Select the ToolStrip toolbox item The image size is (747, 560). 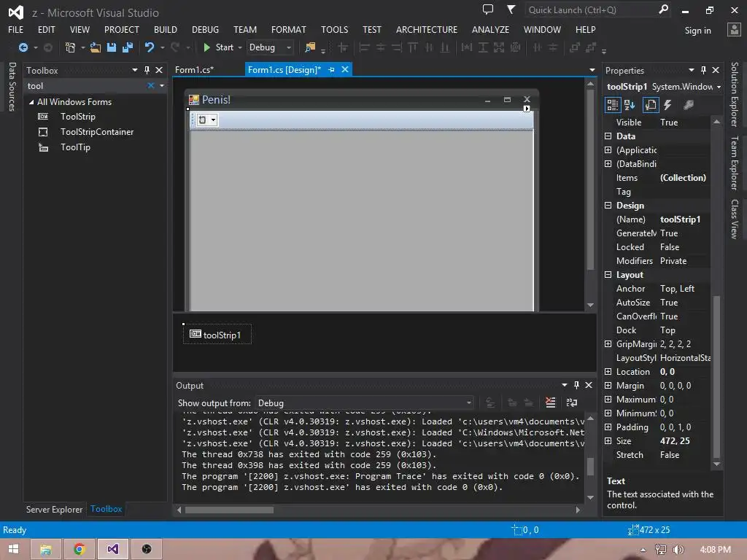[x=77, y=117]
